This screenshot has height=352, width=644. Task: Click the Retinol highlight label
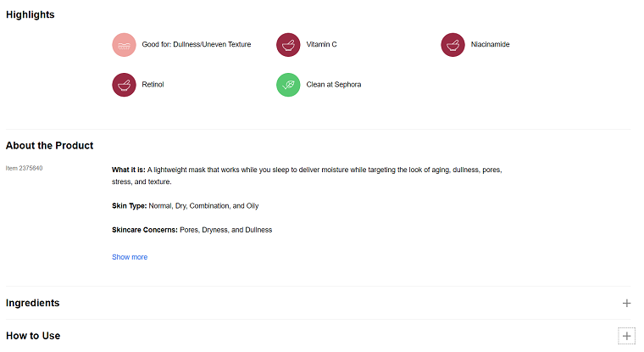pos(153,85)
